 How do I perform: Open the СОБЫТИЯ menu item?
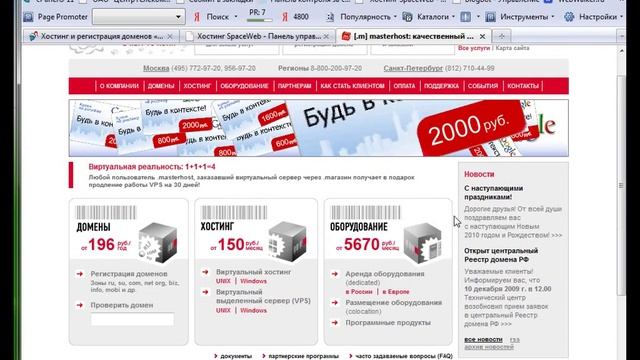[x=483, y=86]
